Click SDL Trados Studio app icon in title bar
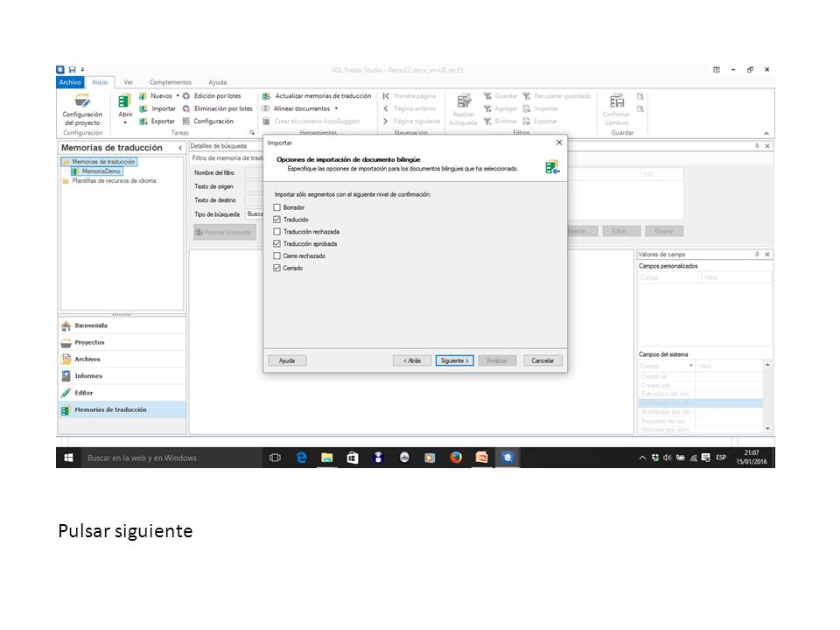840x630 pixels. coord(60,70)
